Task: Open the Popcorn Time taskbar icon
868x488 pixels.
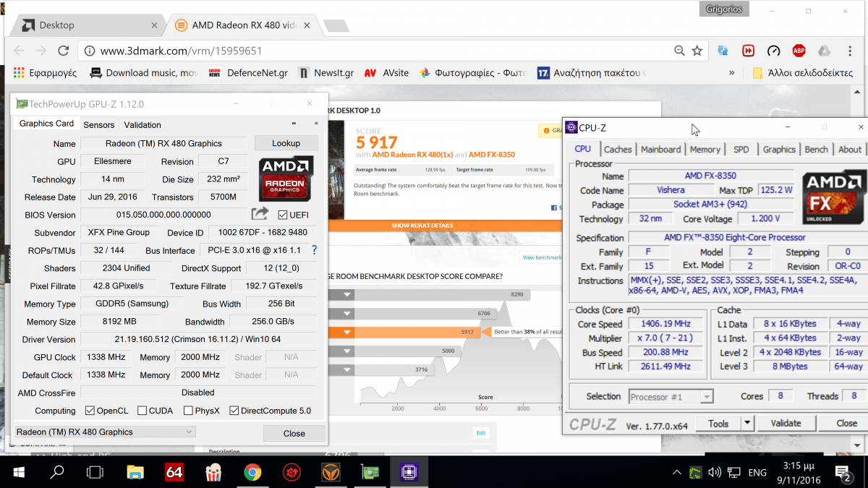Action: point(213,473)
